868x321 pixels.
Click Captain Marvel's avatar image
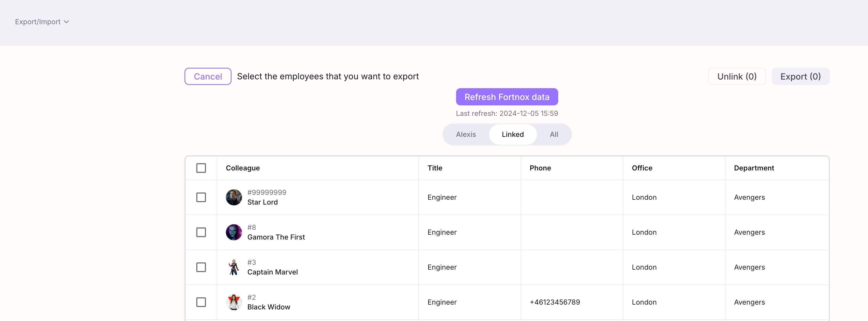click(233, 267)
